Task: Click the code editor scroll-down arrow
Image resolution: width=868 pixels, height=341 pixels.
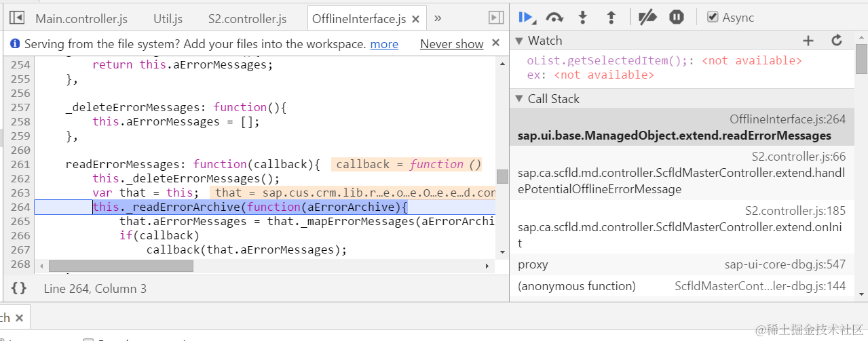Action: pyautogui.click(x=502, y=252)
